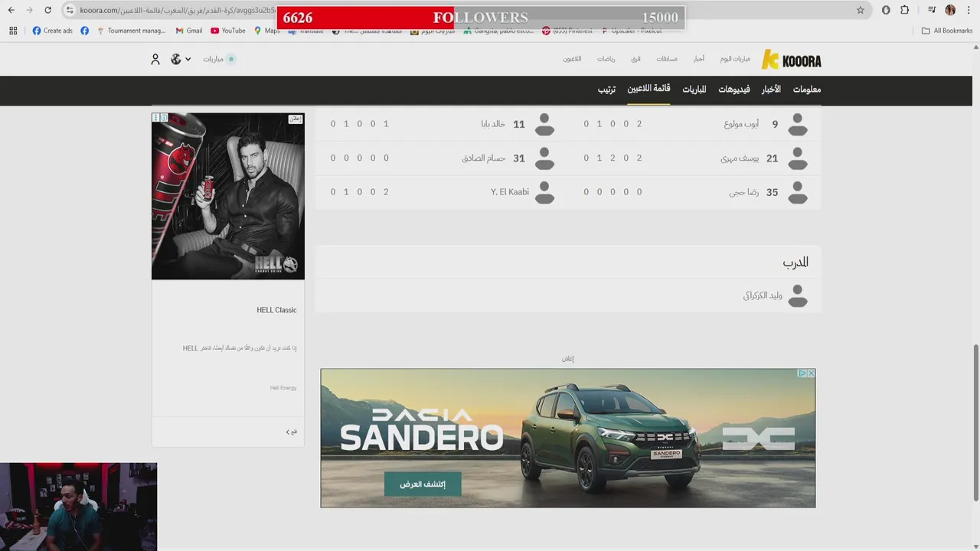The image size is (980, 551).
Task: Click avatar icon of خالد بابا
Action: point(544,124)
